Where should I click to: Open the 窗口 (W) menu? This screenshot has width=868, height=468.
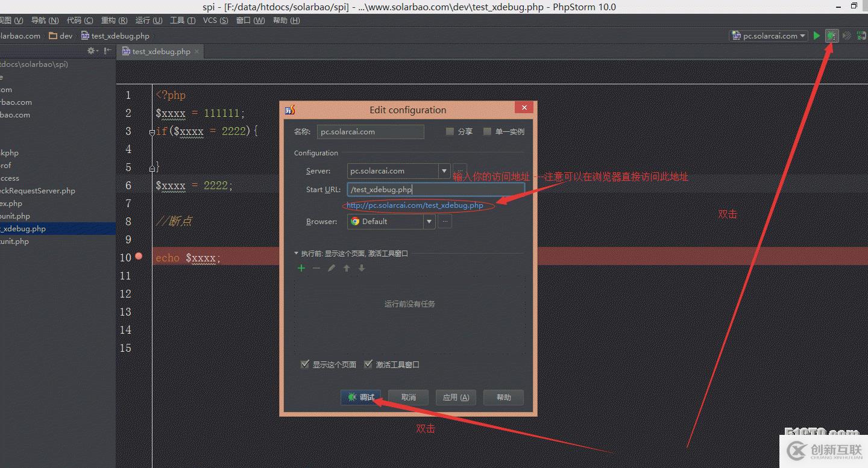(x=250, y=20)
